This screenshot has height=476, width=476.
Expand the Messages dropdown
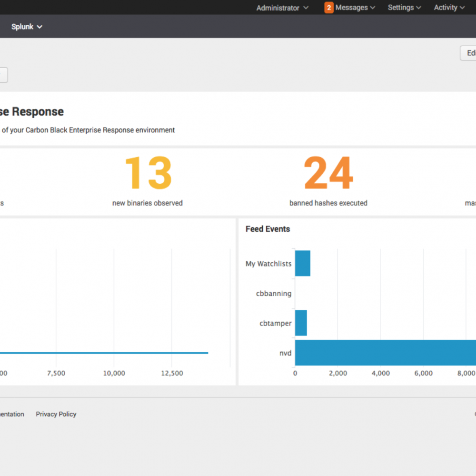(x=355, y=8)
